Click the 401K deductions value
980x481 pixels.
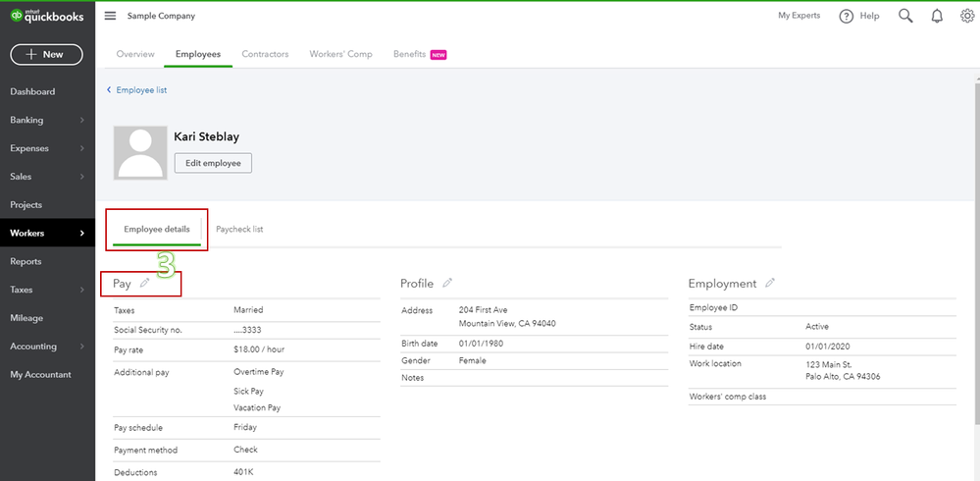(243, 471)
